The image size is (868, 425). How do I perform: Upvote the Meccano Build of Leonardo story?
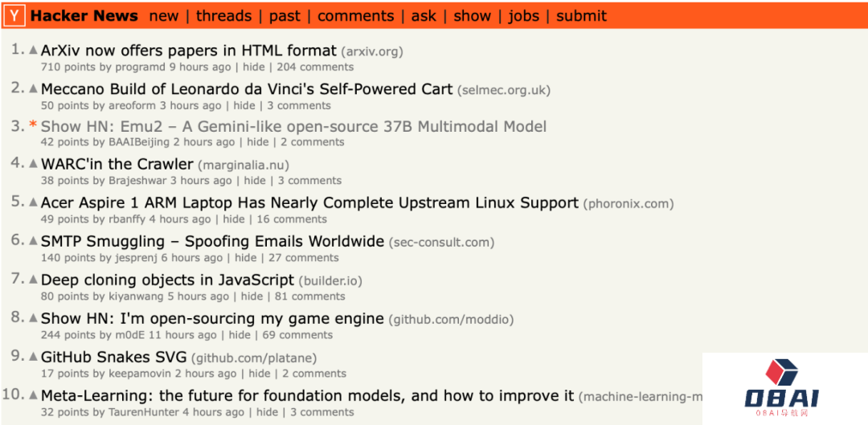pyautogui.click(x=34, y=89)
